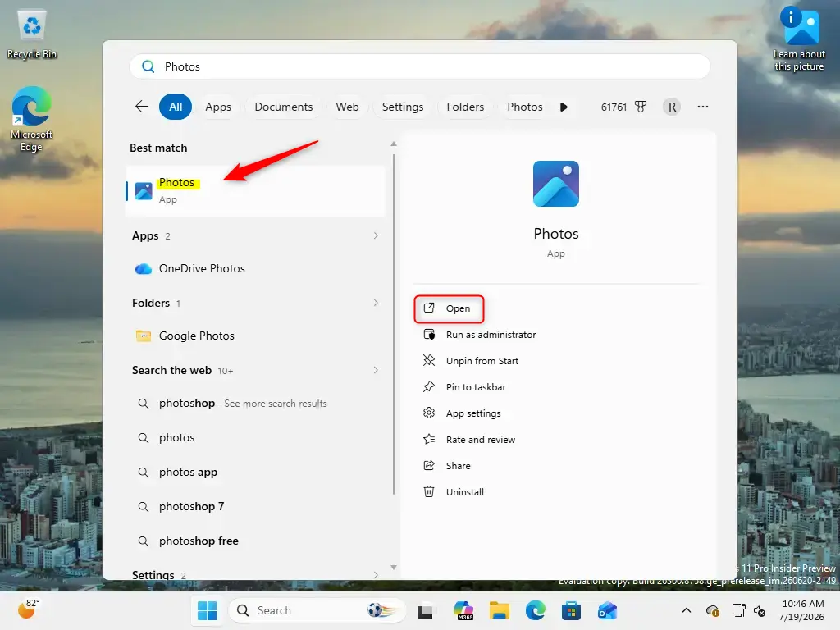
Task: Click the Microsoft Rewards trophy icon
Action: [640, 107]
